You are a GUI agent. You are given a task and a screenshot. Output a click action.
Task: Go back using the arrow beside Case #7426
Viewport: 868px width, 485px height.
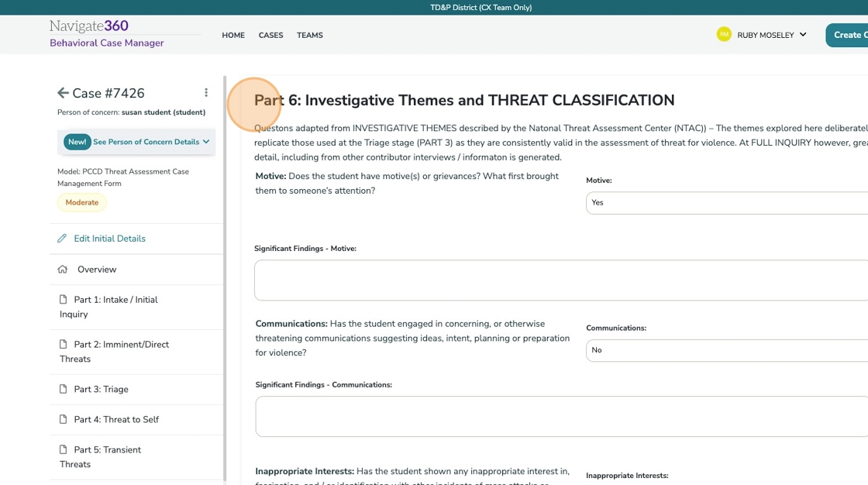pos(63,93)
